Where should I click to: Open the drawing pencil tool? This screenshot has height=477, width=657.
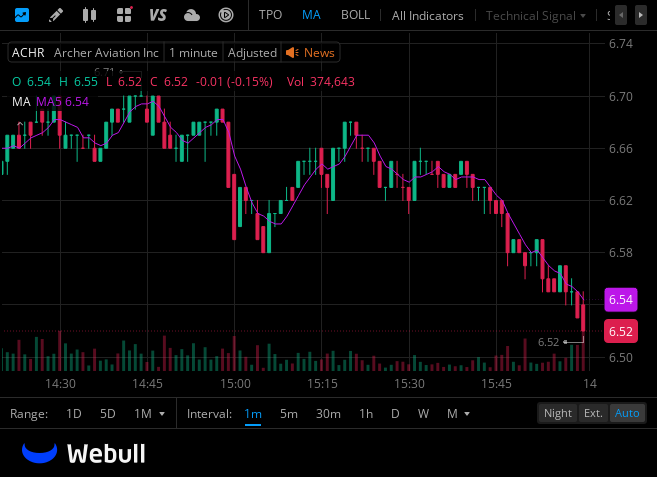click(56, 15)
